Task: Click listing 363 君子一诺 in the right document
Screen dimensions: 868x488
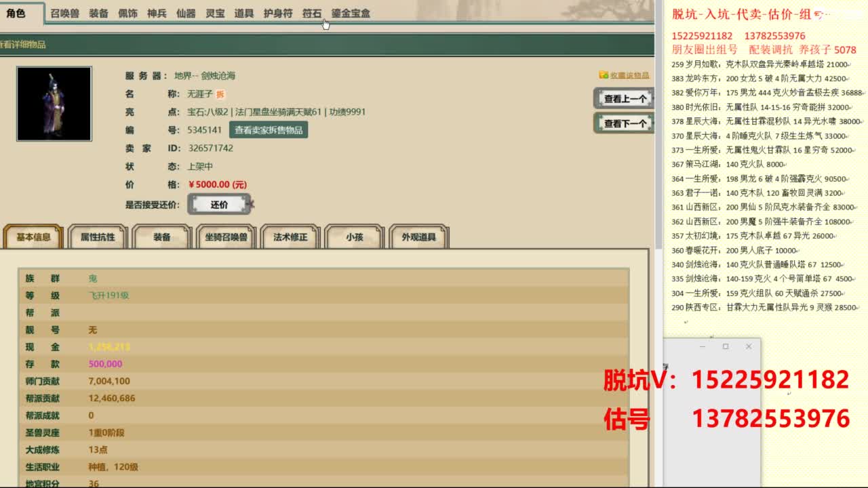Action: pyautogui.click(x=757, y=193)
